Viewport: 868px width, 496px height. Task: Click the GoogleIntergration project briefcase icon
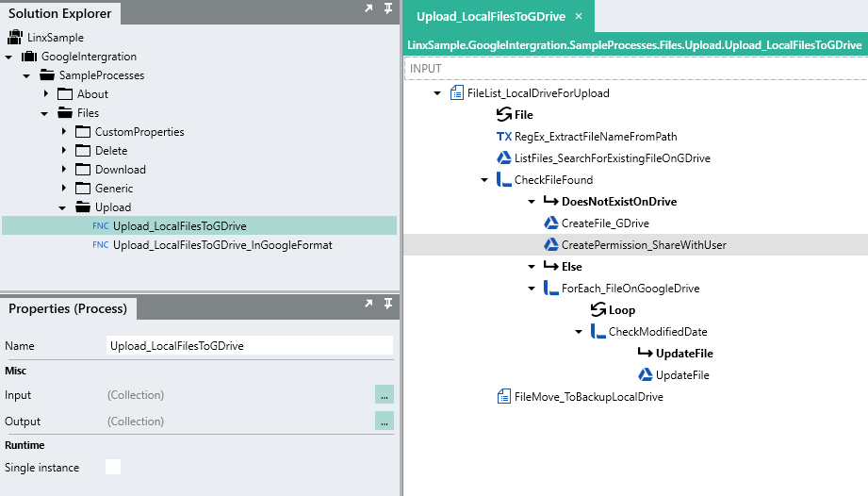(x=29, y=57)
